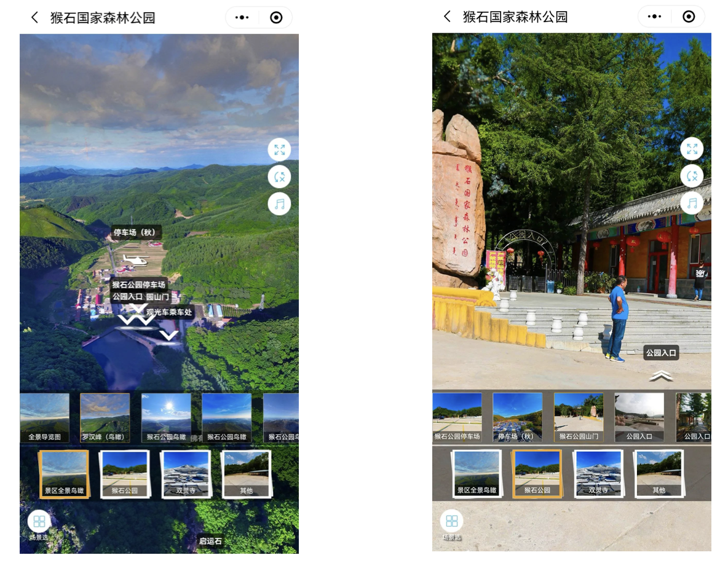Open the 罗汉峰（鸟瞰） scene thumbnail
This screenshot has width=728, height=563.
click(105, 417)
